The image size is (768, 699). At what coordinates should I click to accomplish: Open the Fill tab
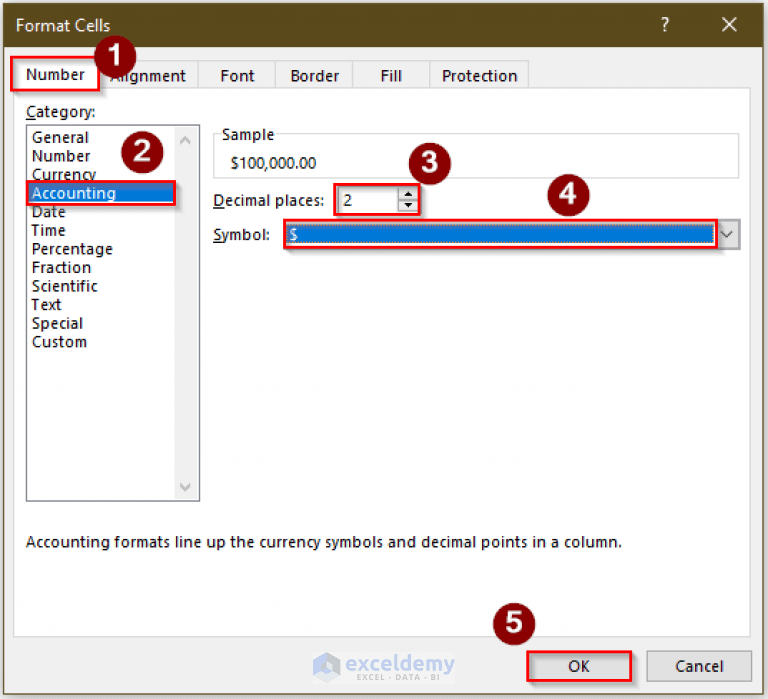(391, 76)
